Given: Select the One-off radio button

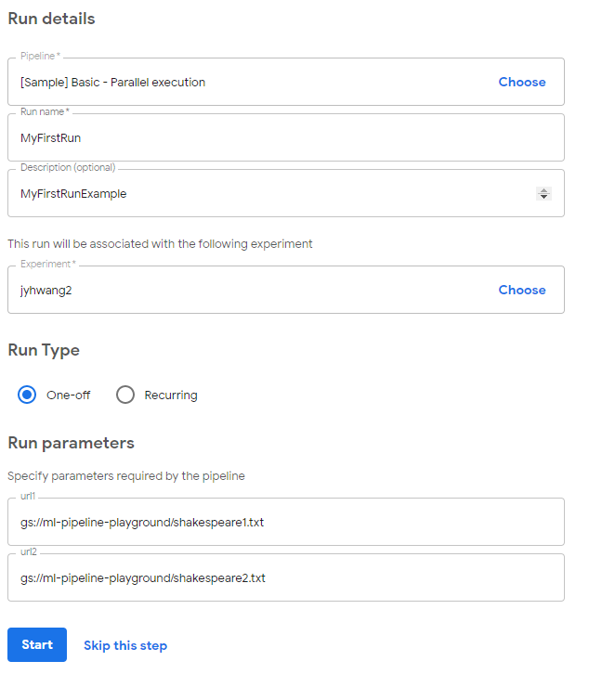Looking at the screenshot, I should pos(27,395).
